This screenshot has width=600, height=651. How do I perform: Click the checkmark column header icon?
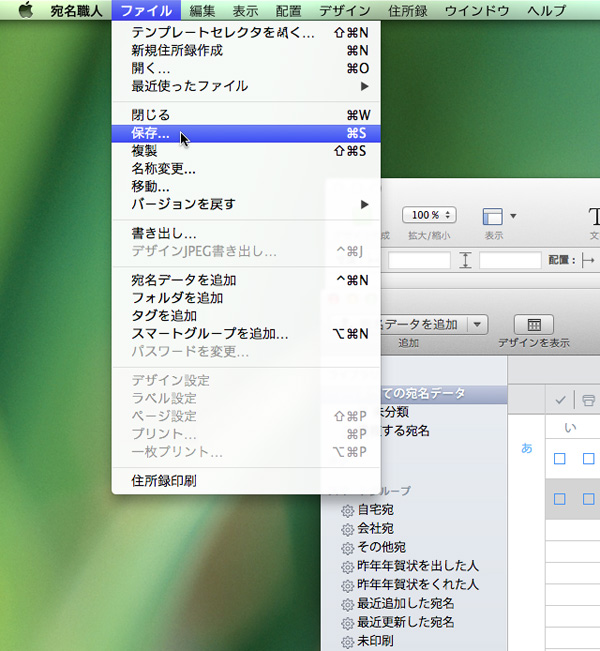[560, 399]
